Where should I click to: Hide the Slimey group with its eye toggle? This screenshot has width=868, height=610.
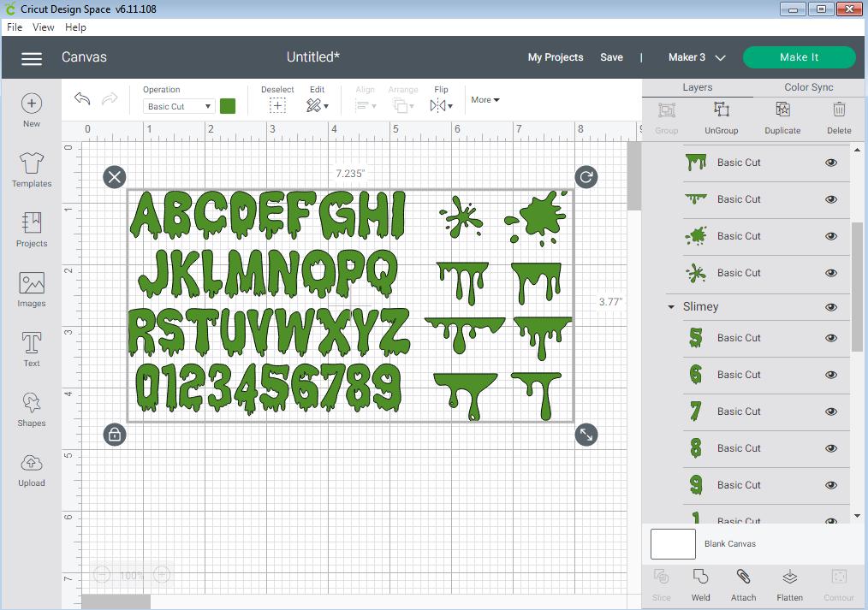829,306
